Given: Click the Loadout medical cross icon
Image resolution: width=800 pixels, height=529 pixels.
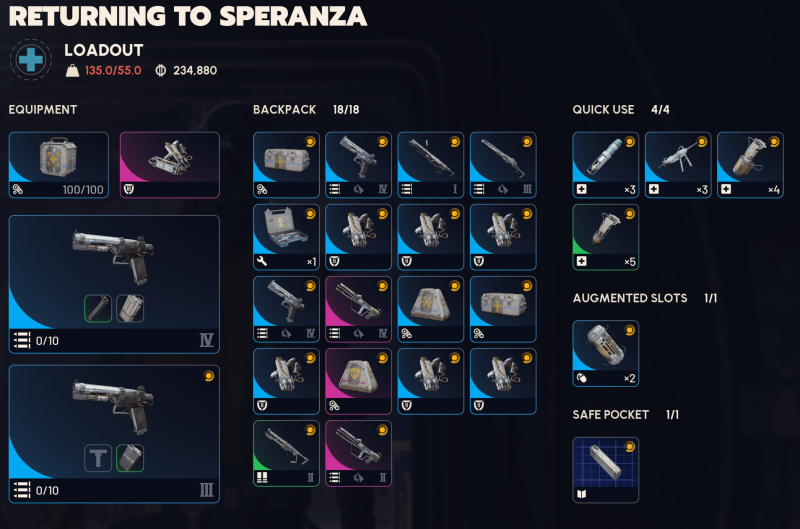Looking at the screenshot, I should click(31, 59).
